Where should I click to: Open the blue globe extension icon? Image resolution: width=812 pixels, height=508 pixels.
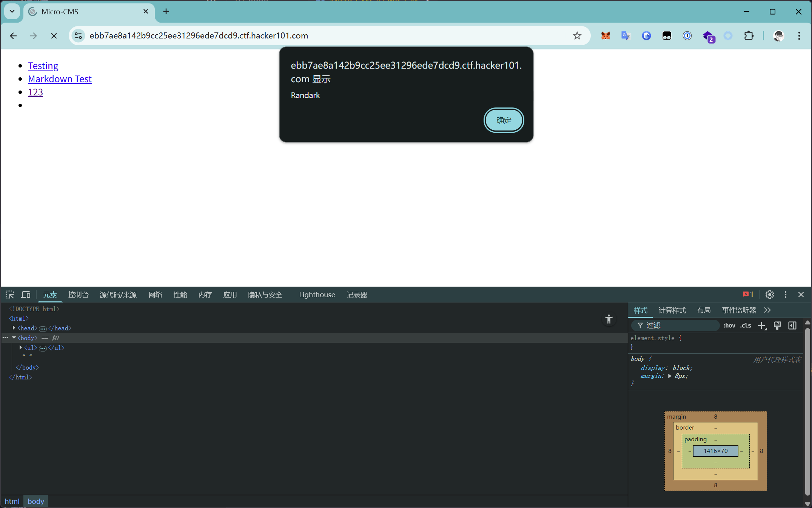point(646,36)
